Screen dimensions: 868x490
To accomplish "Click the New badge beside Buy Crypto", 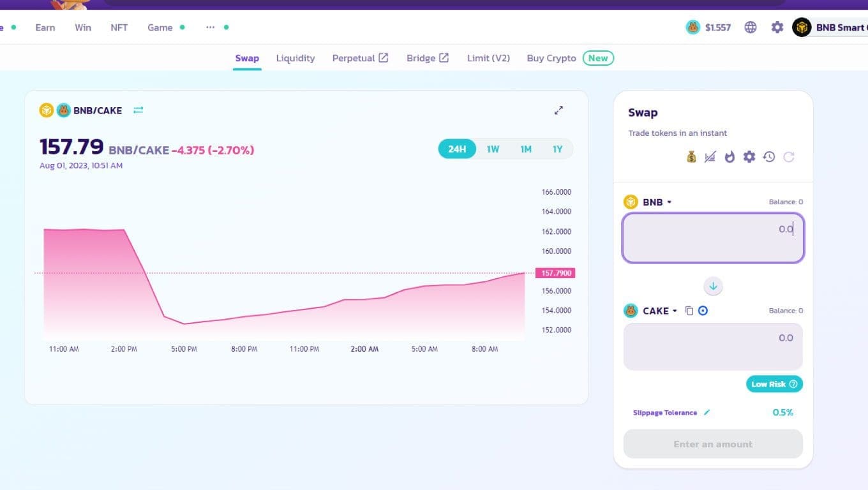I will (x=598, y=58).
